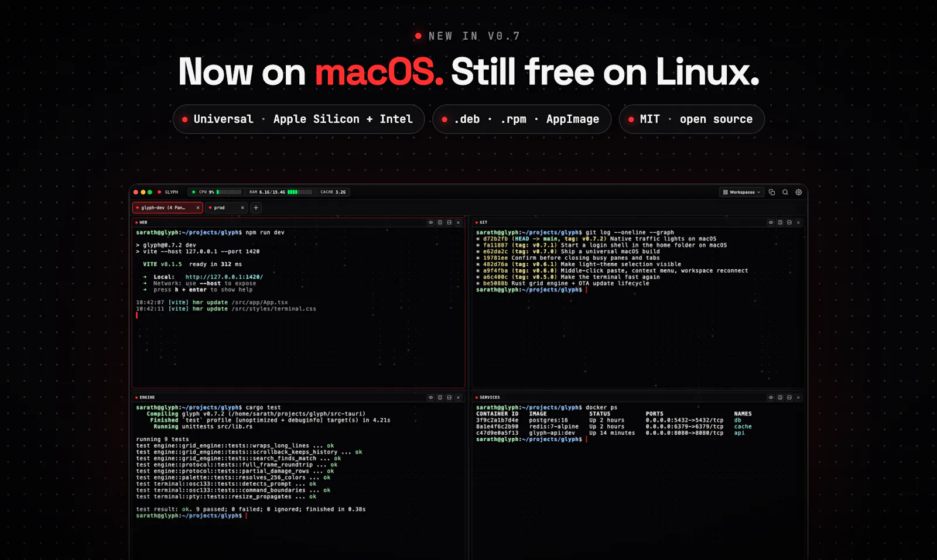This screenshot has height=560, width=937.
Task: Split the GIT pane vertically
Action: click(x=780, y=222)
